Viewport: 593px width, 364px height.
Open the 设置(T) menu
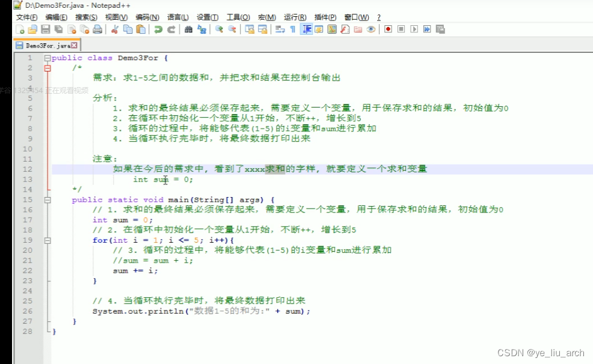coord(207,17)
